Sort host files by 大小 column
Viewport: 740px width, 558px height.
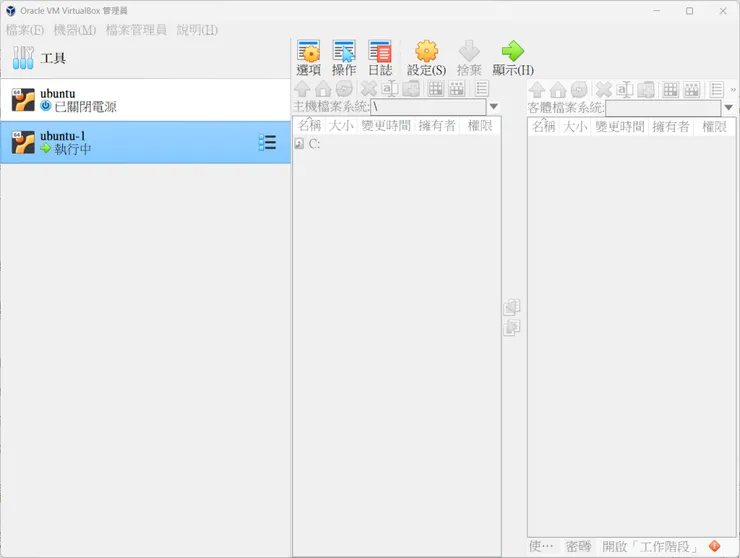click(x=341, y=126)
